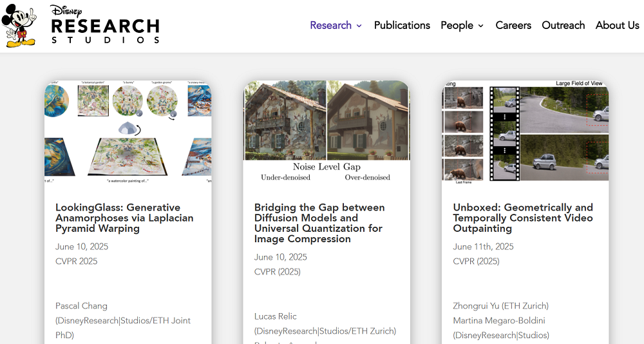The image size is (644, 344).
Task: Click the Mickey Mouse logo icon
Action: (x=19, y=26)
